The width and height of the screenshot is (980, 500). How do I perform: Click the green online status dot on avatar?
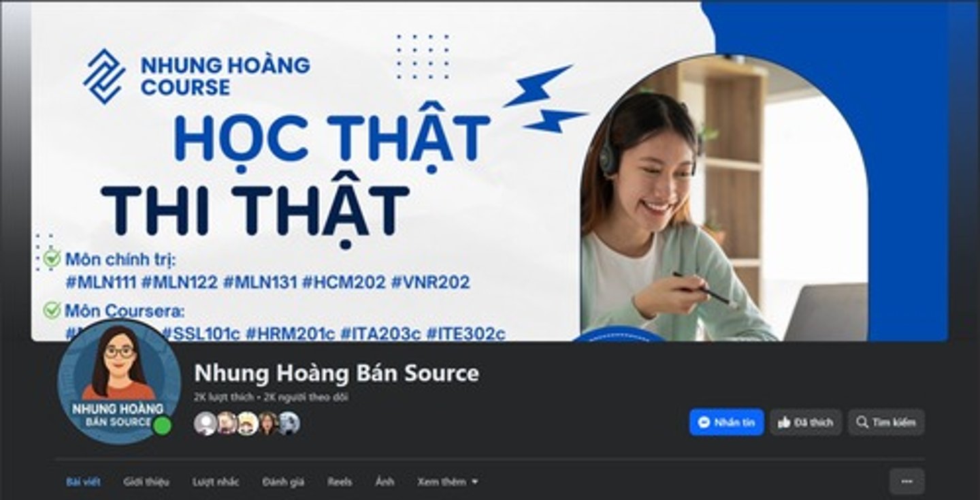(162, 426)
